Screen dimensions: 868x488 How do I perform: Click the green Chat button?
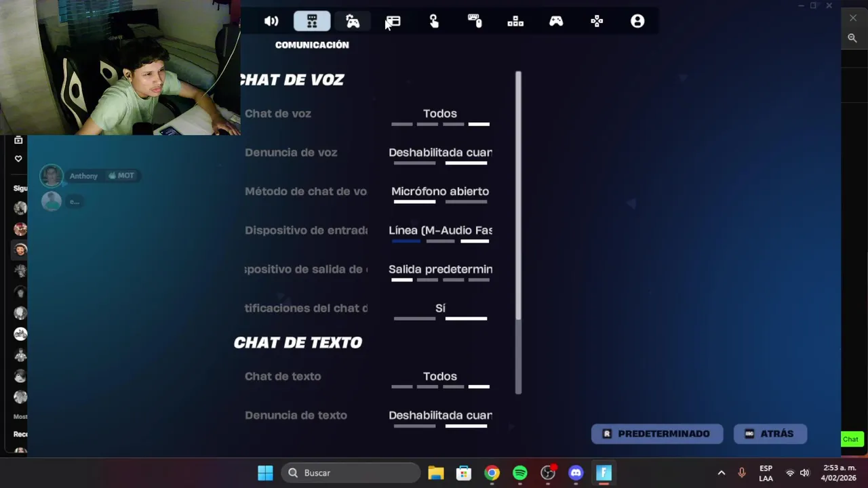click(852, 439)
